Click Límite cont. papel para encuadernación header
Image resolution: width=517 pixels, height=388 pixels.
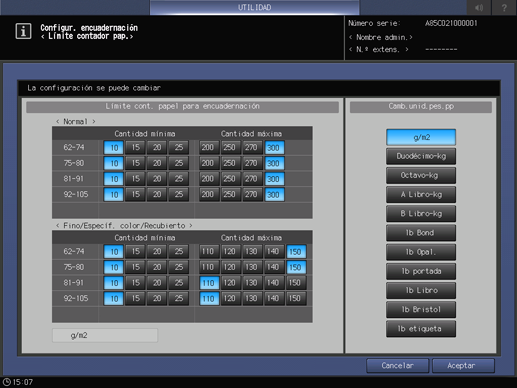[x=182, y=107]
